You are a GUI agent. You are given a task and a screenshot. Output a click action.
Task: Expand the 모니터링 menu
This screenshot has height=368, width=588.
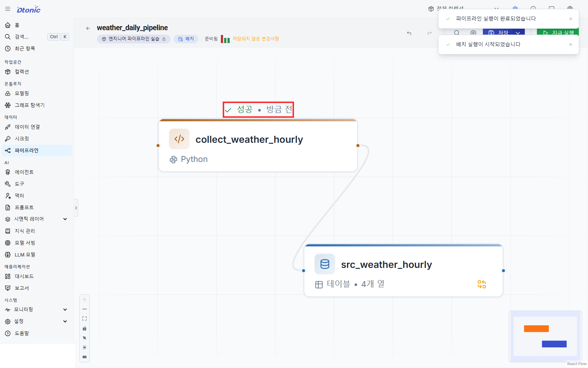pos(65,309)
